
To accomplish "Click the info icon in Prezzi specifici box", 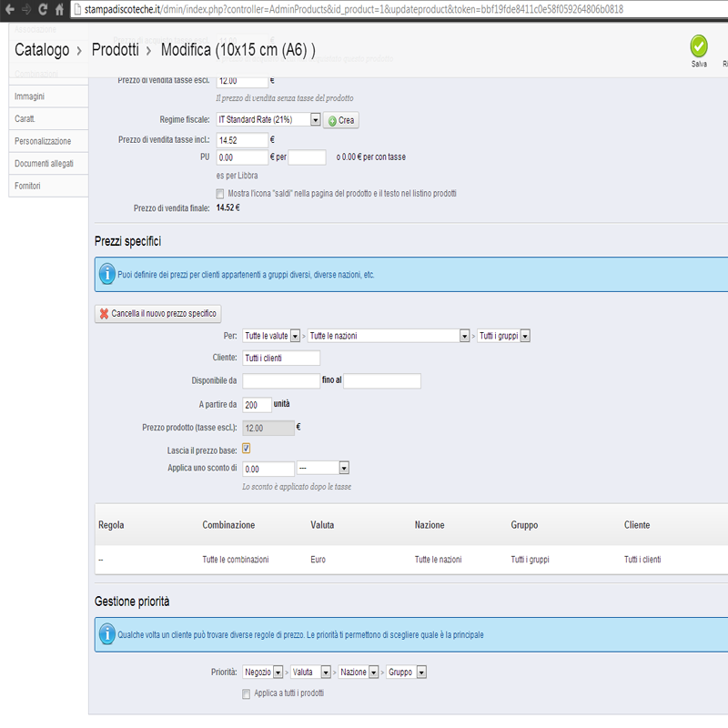I will 106,274.
